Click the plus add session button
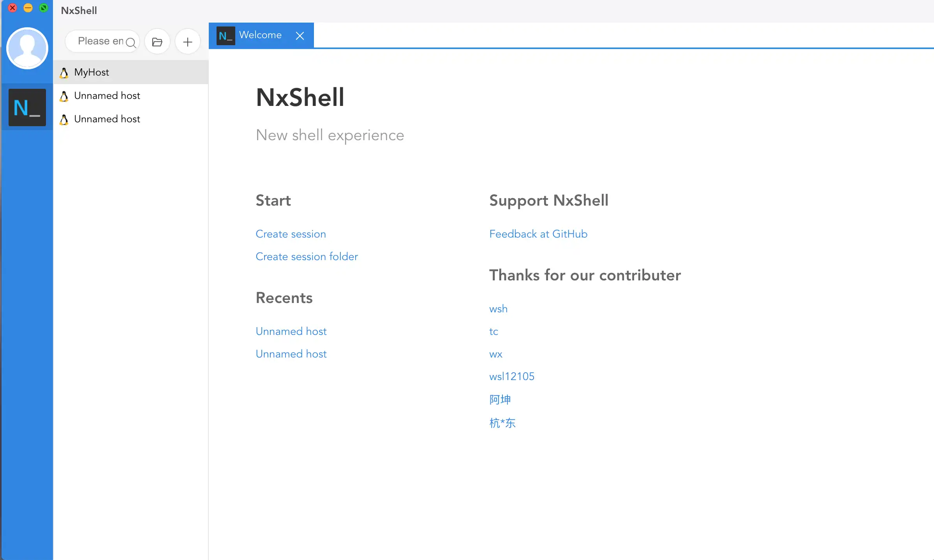 tap(188, 42)
